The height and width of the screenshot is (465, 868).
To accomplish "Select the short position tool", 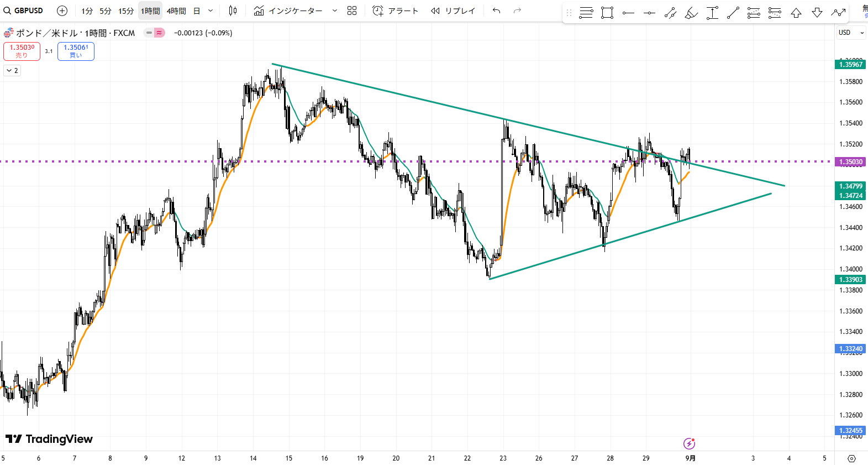I will tap(775, 13).
